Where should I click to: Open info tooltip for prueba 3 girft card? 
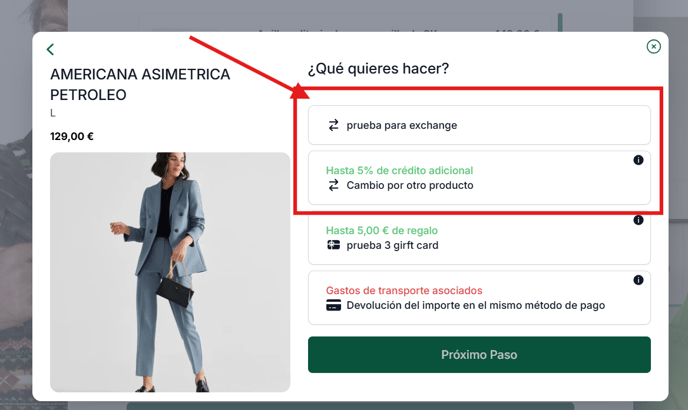(638, 220)
